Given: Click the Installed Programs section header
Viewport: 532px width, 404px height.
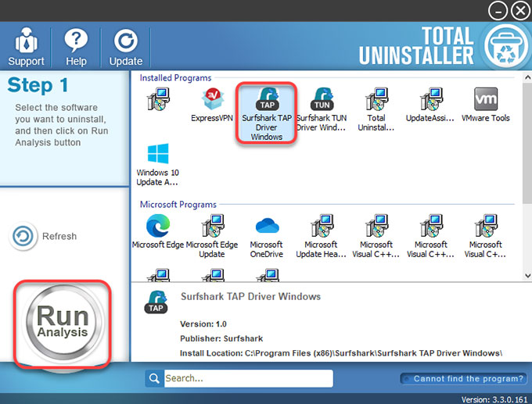Looking at the screenshot, I should pyautogui.click(x=175, y=78).
